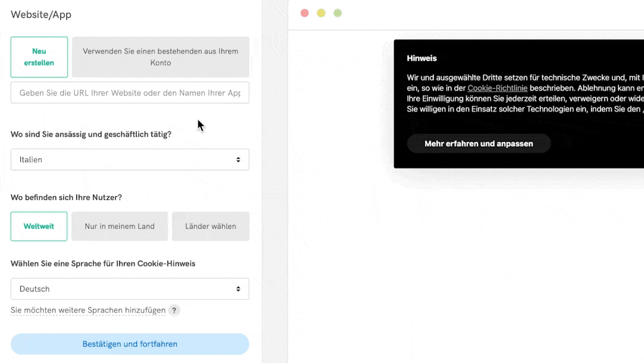Choose 'Nur in meinem Land' option
The width and height of the screenshot is (644, 363).
[x=119, y=226]
